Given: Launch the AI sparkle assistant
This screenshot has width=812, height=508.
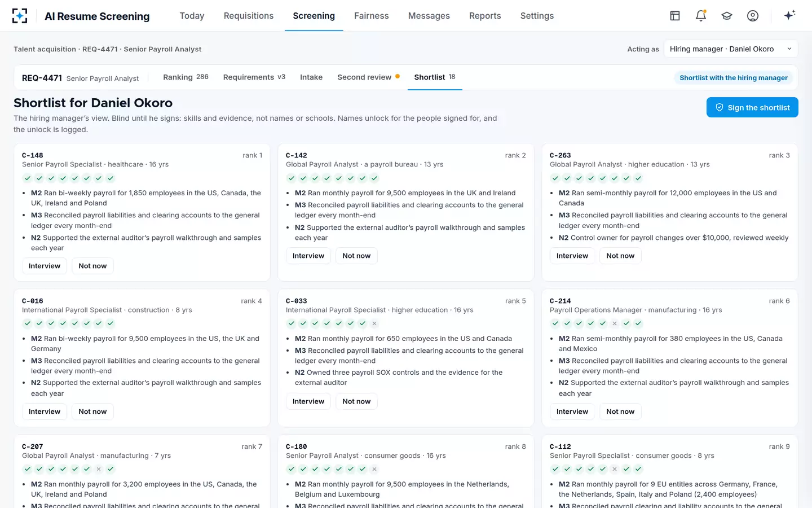Looking at the screenshot, I should point(789,15).
